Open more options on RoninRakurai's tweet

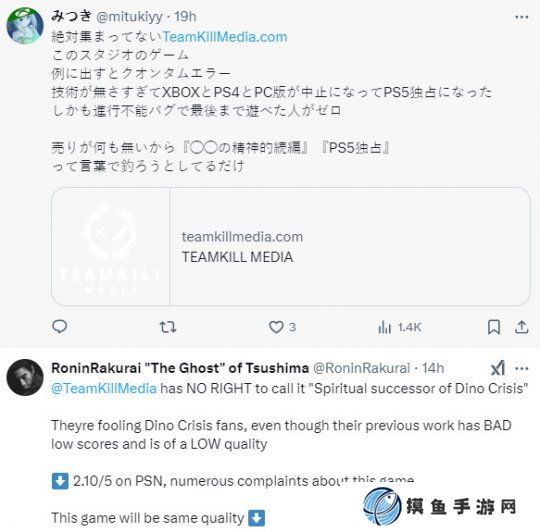pyautogui.click(x=522, y=368)
